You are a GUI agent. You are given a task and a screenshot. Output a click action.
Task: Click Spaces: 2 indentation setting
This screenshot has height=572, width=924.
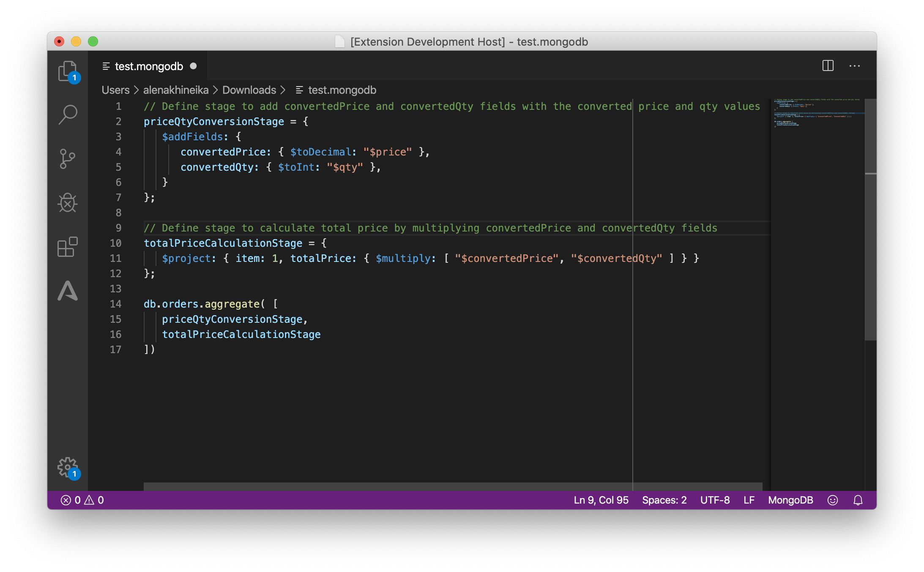(x=664, y=500)
